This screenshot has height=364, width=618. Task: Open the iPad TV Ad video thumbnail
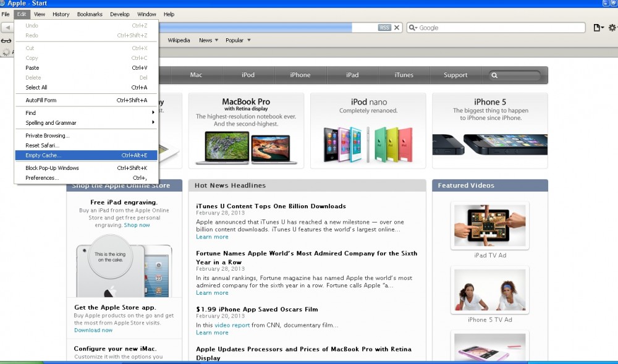[x=489, y=226]
